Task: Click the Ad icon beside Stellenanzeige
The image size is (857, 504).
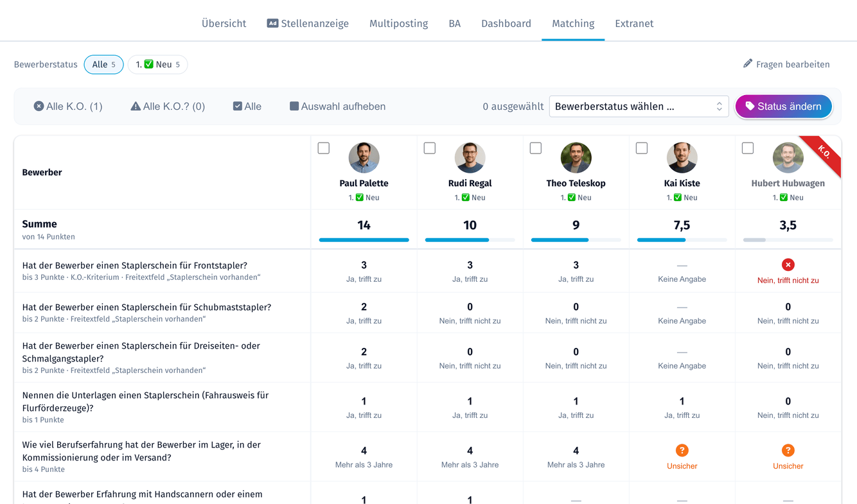Action: coord(272,23)
